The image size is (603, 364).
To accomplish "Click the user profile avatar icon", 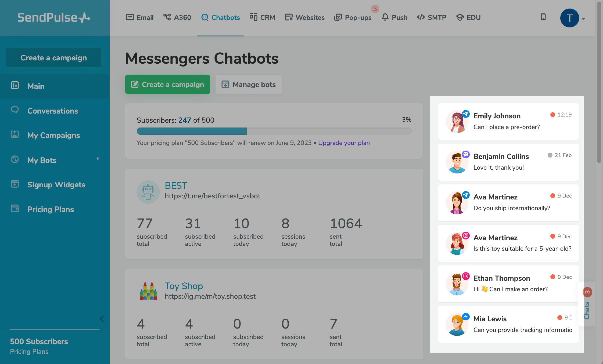I will click(x=569, y=18).
